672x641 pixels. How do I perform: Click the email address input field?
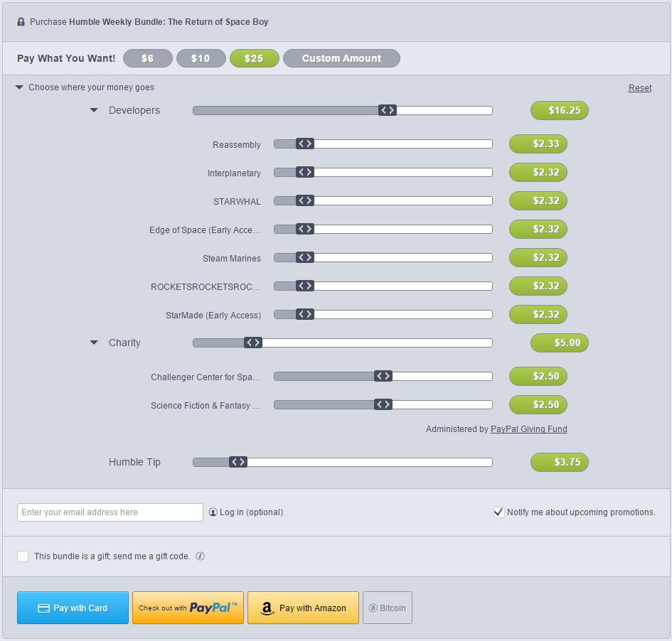click(110, 512)
